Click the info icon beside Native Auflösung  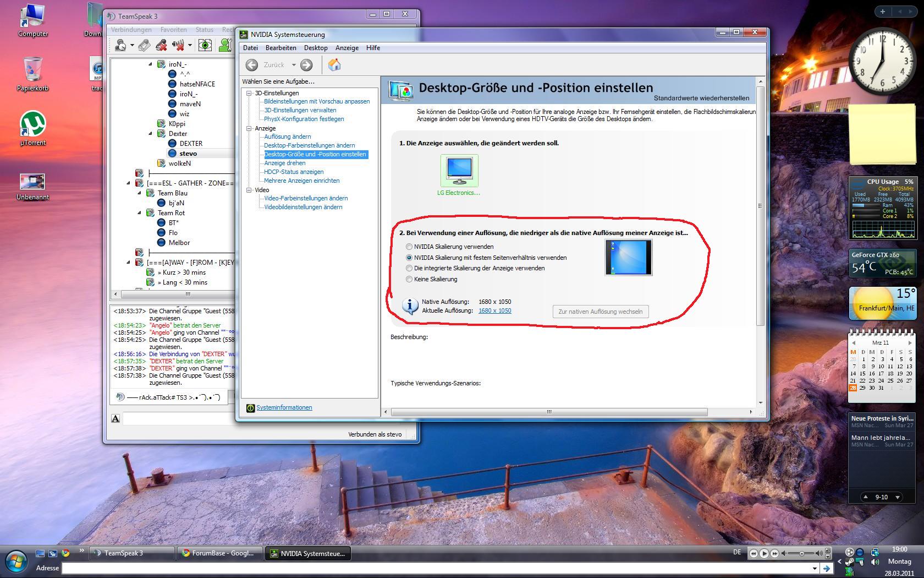coord(410,306)
